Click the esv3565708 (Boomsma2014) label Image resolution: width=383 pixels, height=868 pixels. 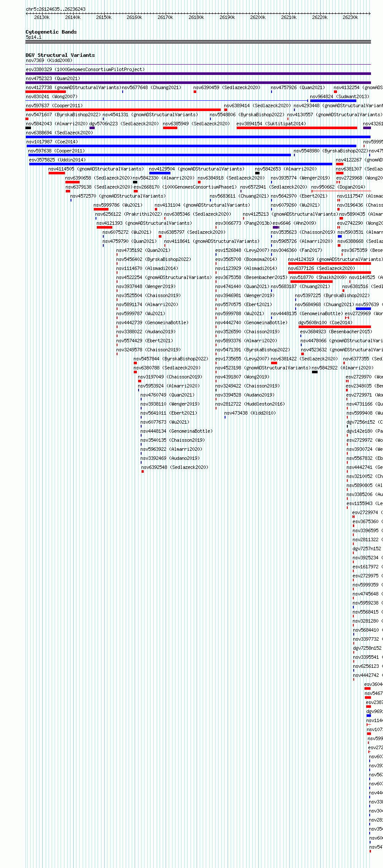[x=246, y=259]
